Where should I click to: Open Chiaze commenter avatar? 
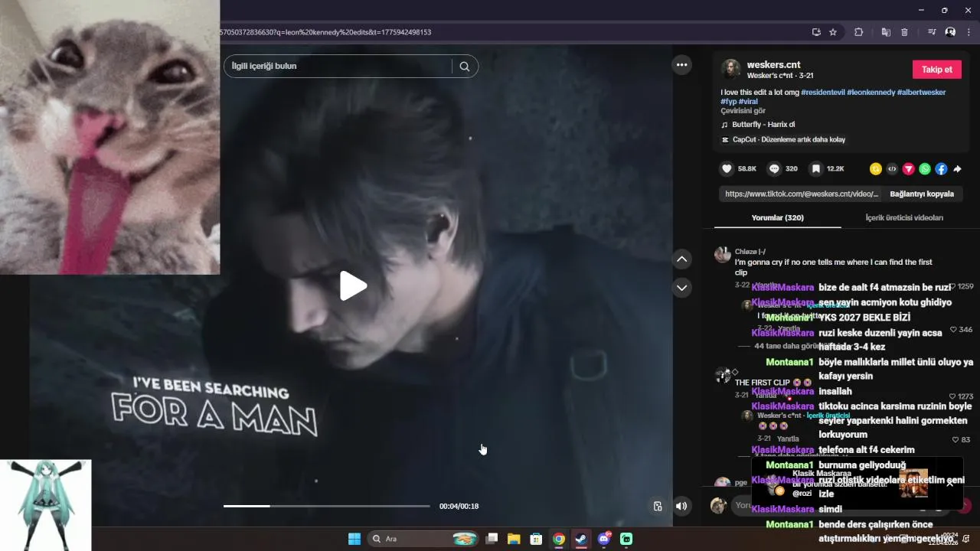point(723,255)
